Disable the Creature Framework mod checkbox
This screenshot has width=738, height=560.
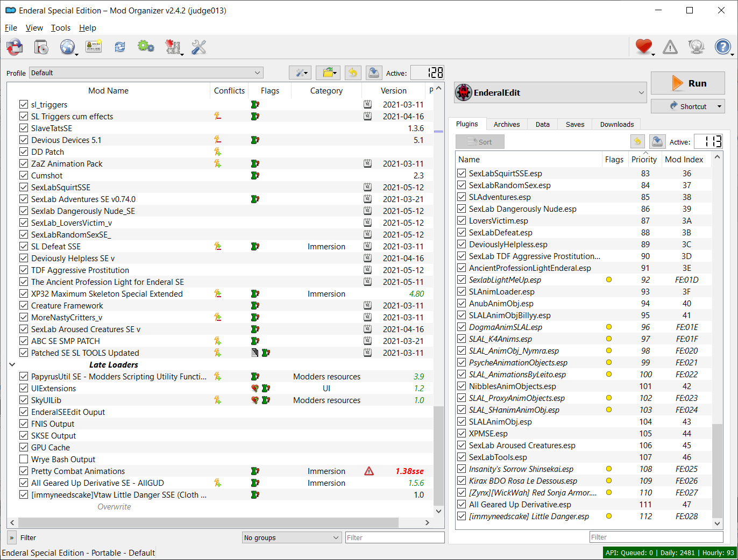[24, 306]
